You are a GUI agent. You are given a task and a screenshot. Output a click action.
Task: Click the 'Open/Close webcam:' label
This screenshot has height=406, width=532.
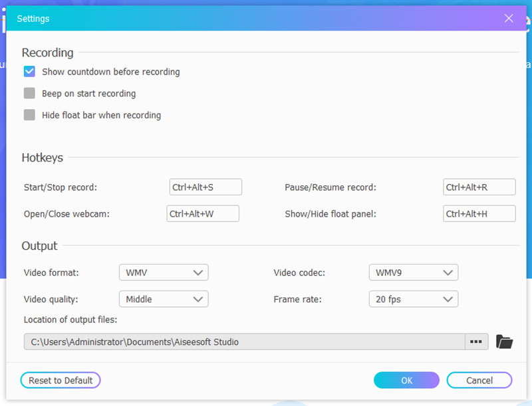point(67,214)
